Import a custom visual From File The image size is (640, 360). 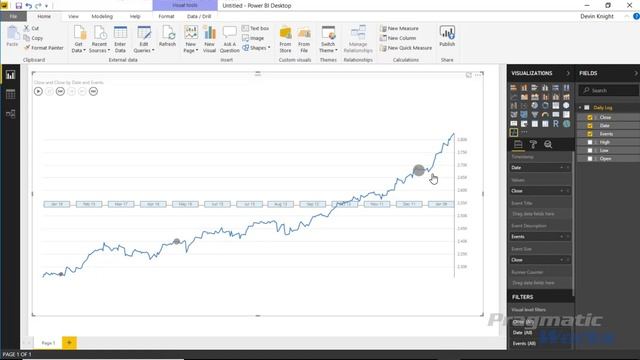pos(304,39)
